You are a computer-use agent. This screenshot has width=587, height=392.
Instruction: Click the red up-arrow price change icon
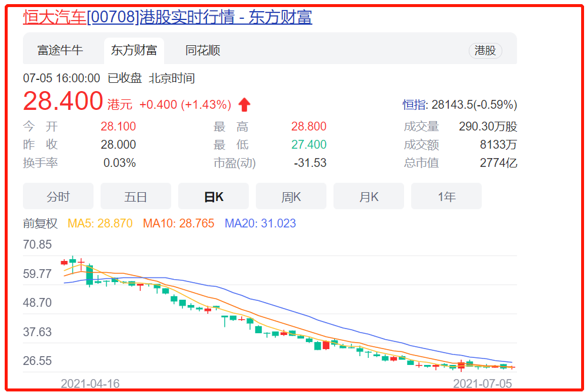tap(245, 105)
